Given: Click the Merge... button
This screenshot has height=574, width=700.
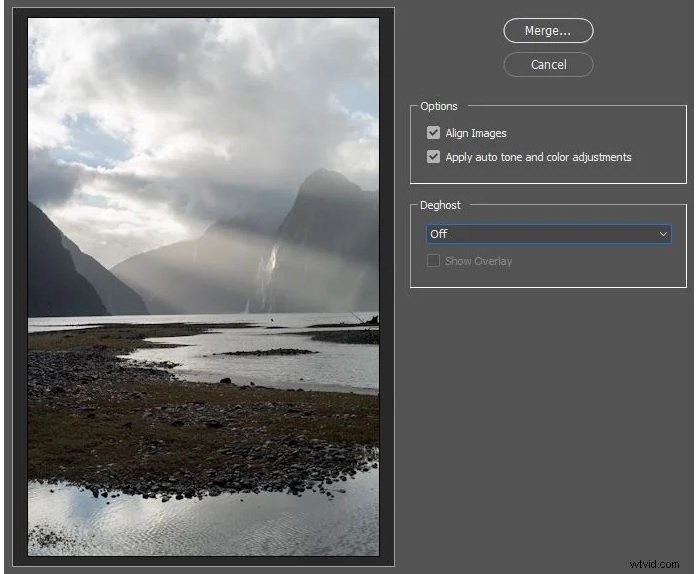Looking at the screenshot, I should click(548, 31).
